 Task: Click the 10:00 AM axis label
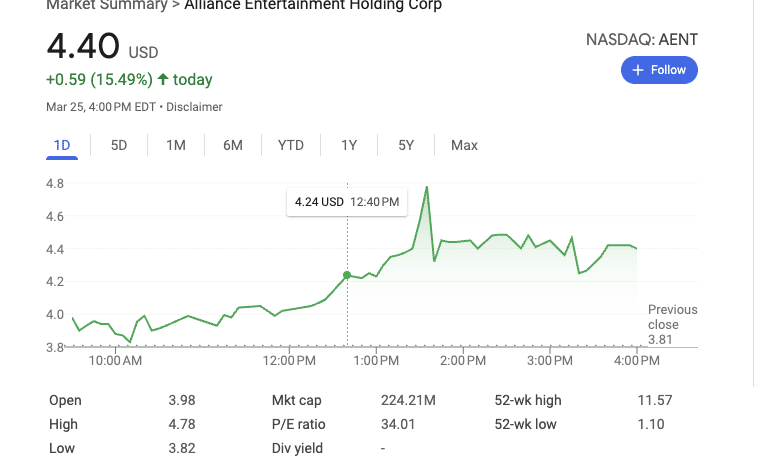115,361
